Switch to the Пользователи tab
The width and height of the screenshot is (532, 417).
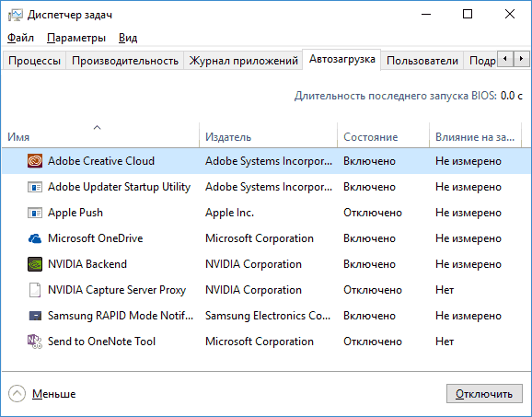tap(422, 61)
